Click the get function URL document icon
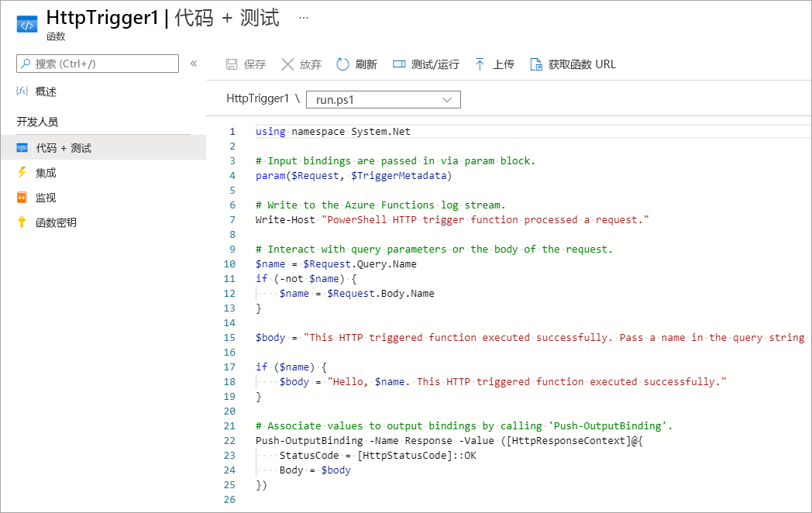Screen dimensions: 812x513 (x=536, y=64)
